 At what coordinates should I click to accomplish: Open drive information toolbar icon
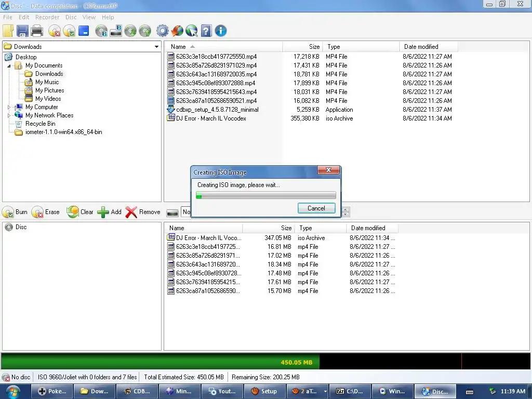(x=116, y=31)
